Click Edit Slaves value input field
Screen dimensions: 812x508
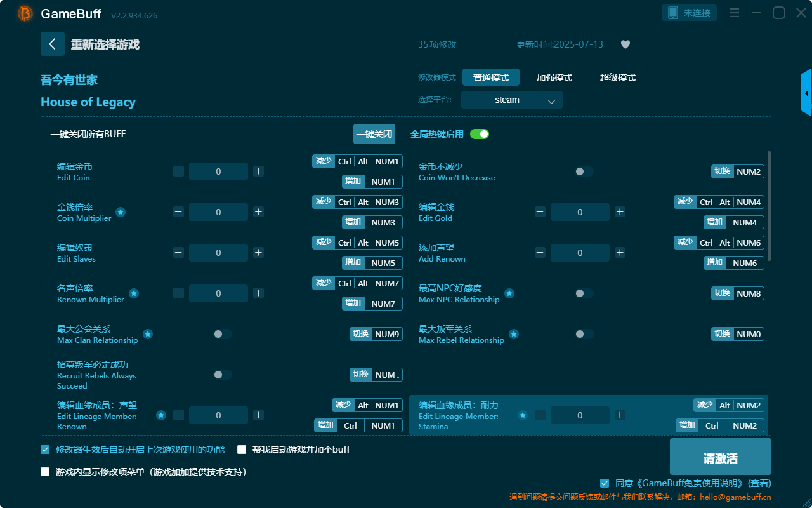click(x=218, y=253)
